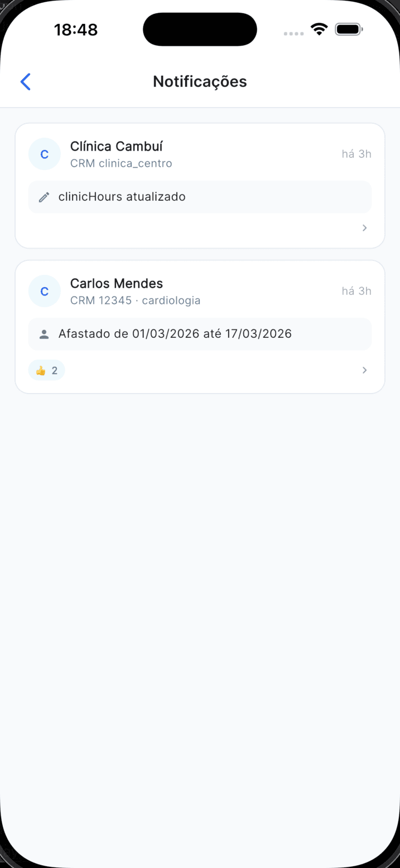The width and height of the screenshot is (400, 868).
Task: Click CRM 12345 · cardiologia subtitle link
Action: point(135,300)
